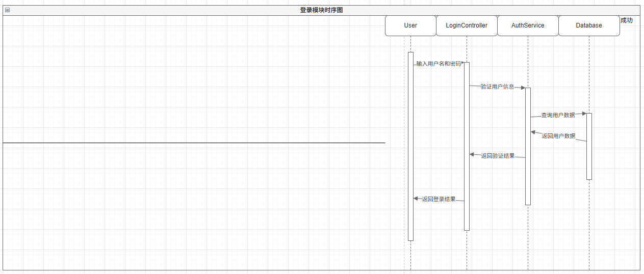This screenshot has width=644, height=274.
Task: Select the User activation bar
Action: pyautogui.click(x=410, y=146)
